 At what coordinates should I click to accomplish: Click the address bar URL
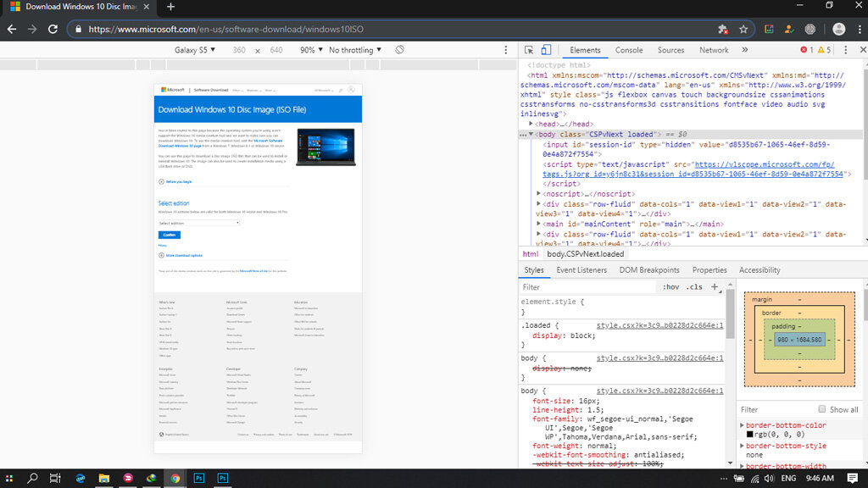[x=225, y=30]
